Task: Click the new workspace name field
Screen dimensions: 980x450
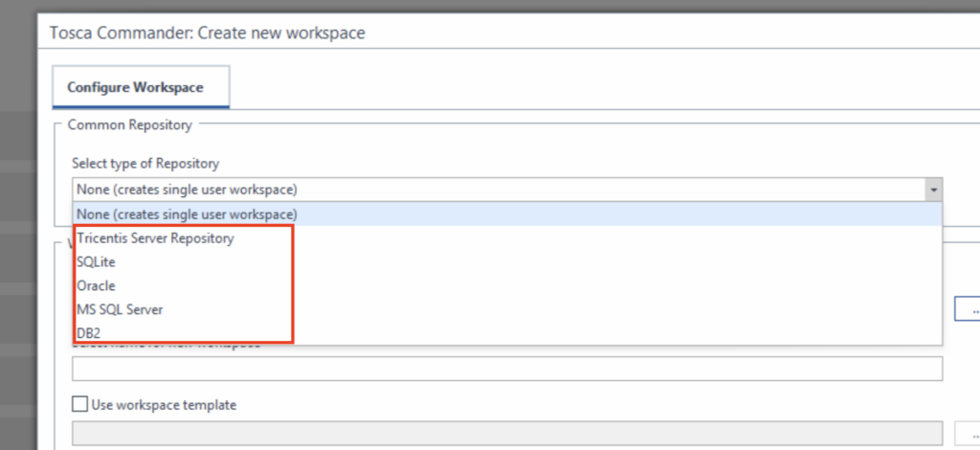Action: pyautogui.click(x=507, y=368)
